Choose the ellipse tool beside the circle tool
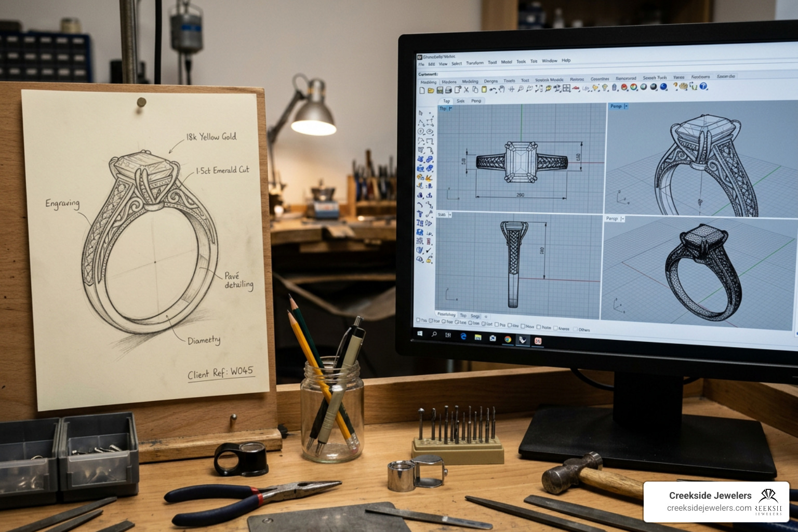Image resolution: width=798 pixels, height=532 pixels. [430, 132]
